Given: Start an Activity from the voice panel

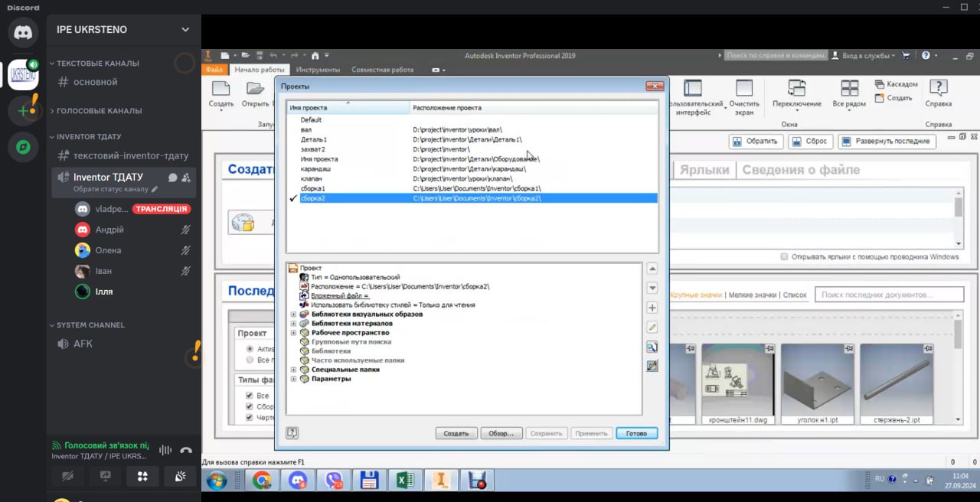Looking at the screenshot, I should point(142,476).
